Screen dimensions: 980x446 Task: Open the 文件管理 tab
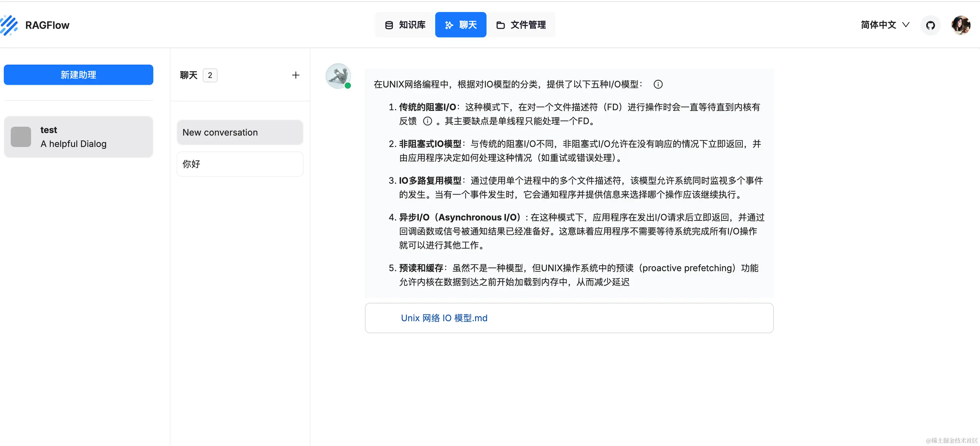521,25
